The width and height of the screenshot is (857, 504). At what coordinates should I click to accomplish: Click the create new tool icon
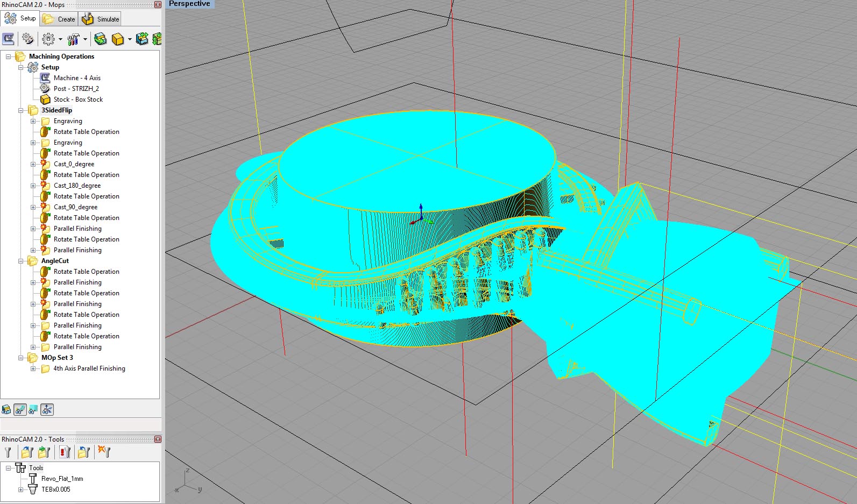[8, 452]
